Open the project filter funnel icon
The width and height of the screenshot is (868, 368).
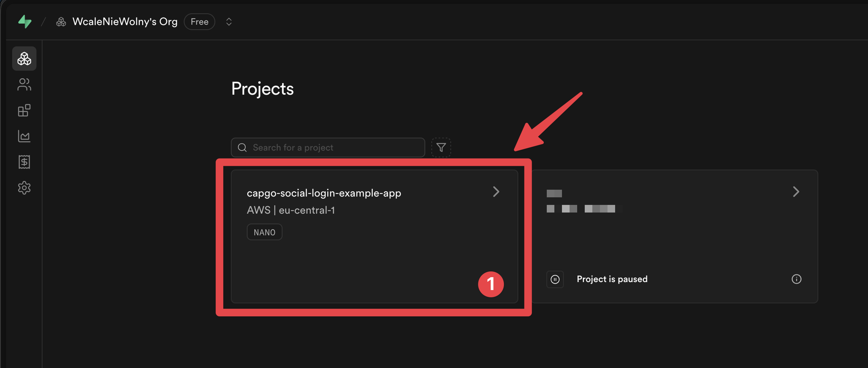[441, 148]
